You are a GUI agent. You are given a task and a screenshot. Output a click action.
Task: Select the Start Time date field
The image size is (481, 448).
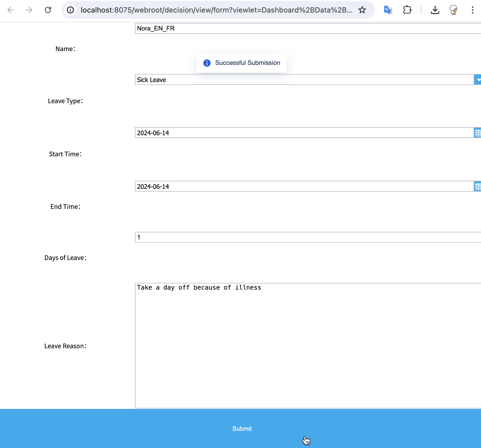[x=271, y=133]
